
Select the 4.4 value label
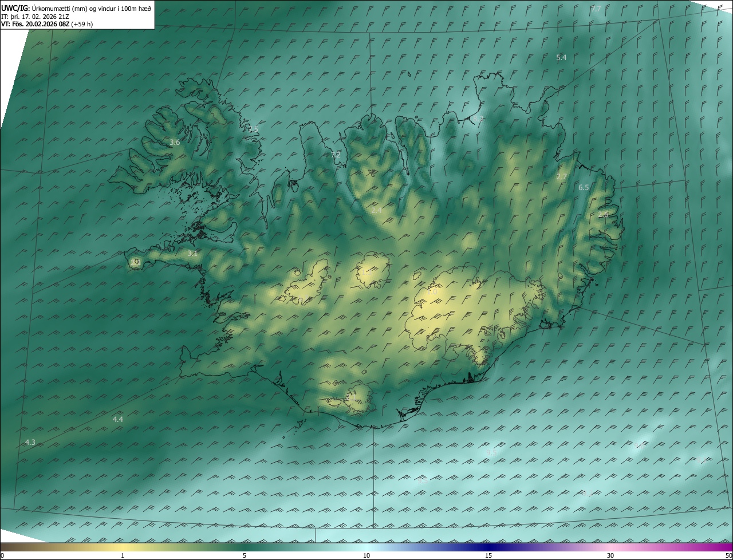(x=117, y=419)
